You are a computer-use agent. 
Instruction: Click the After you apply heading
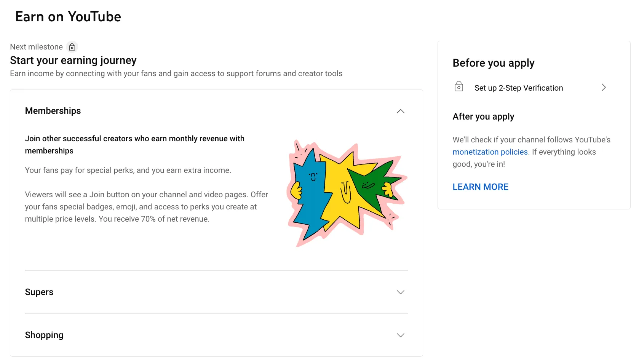(483, 117)
